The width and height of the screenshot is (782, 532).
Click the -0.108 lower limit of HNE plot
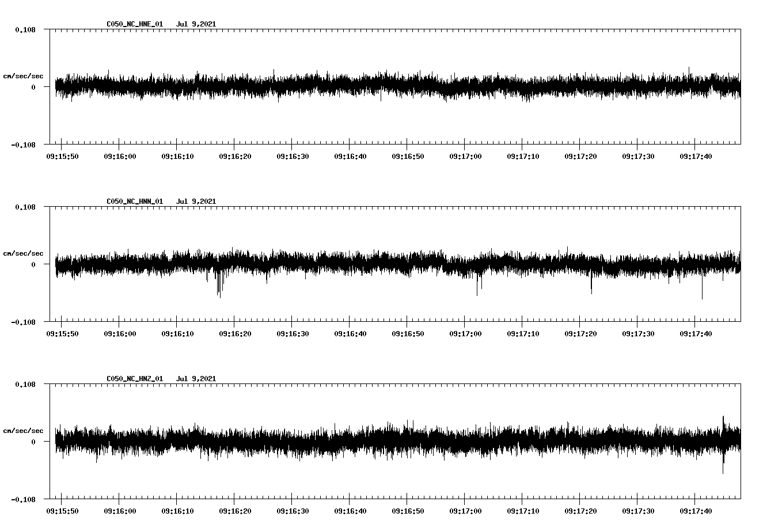(23, 145)
